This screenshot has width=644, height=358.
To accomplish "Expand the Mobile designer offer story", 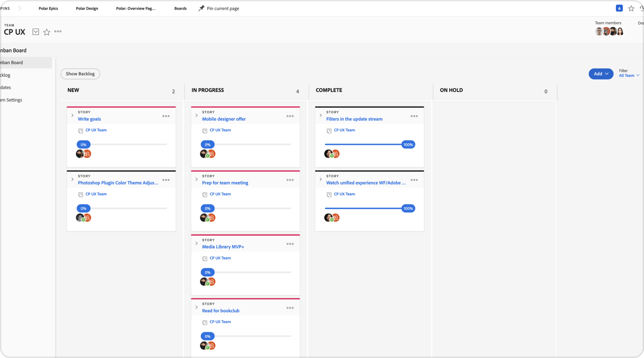I will click(197, 115).
